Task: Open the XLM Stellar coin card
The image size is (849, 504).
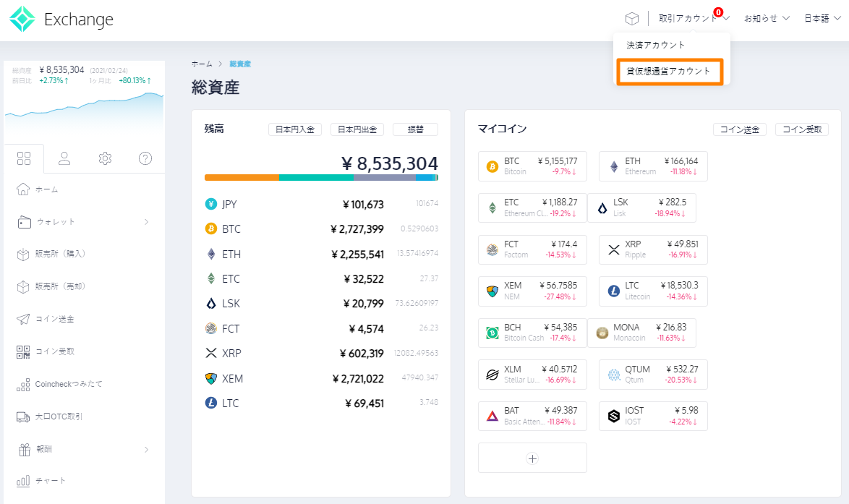Action: tap(532, 375)
